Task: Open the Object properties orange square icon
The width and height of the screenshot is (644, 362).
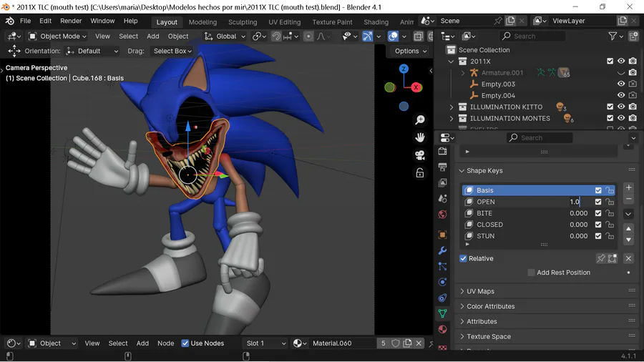Action: pos(442,235)
